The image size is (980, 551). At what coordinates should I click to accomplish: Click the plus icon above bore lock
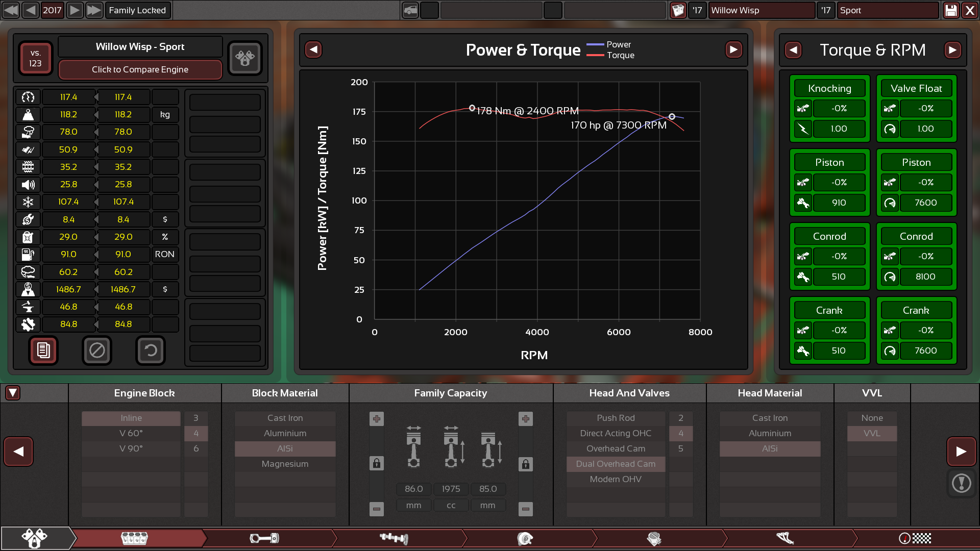pos(377,419)
